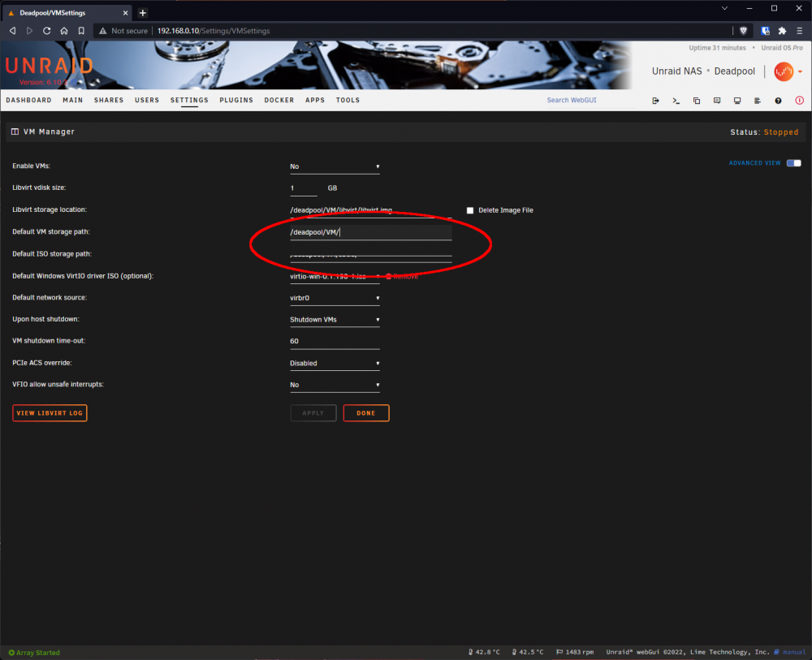Go to Dashboard menu

coord(28,101)
